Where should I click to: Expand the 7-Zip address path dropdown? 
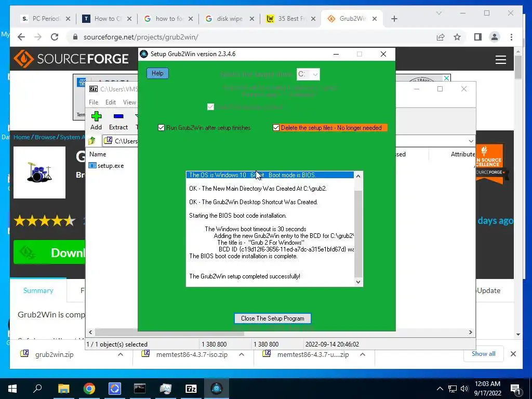(x=471, y=141)
